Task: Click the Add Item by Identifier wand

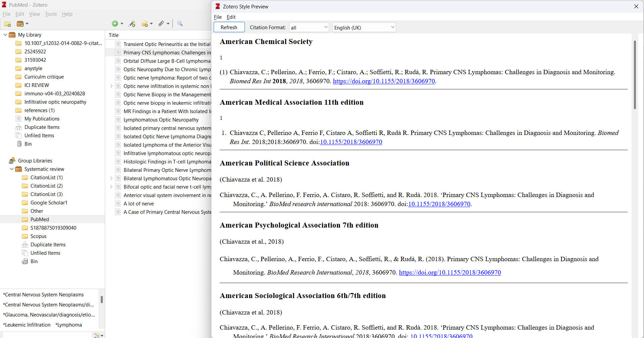Action: [132, 23]
